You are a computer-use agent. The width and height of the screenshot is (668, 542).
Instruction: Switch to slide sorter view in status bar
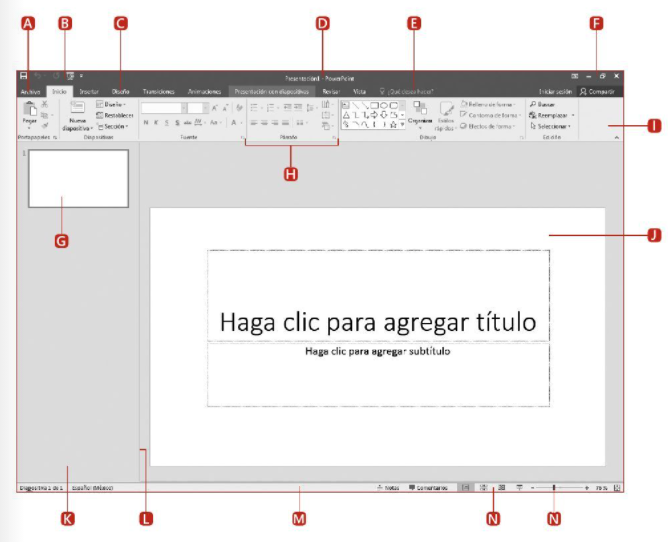(x=483, y=488)
